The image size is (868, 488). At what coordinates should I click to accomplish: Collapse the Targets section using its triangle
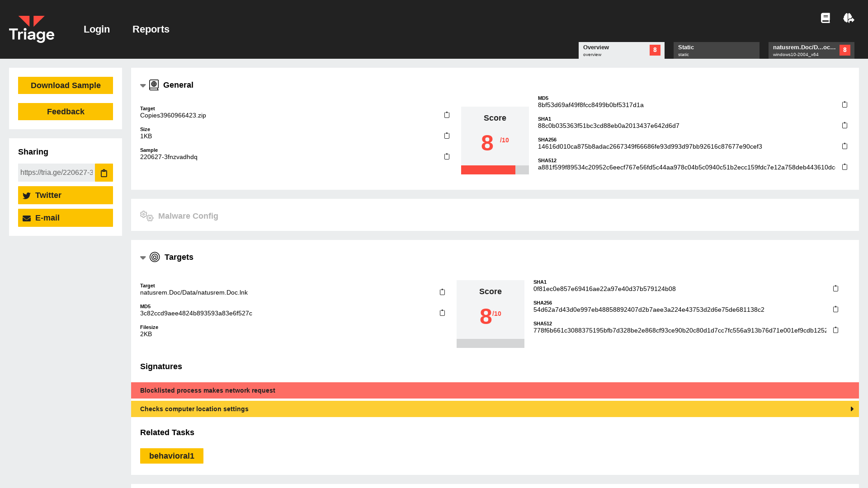tap(143, 258)
